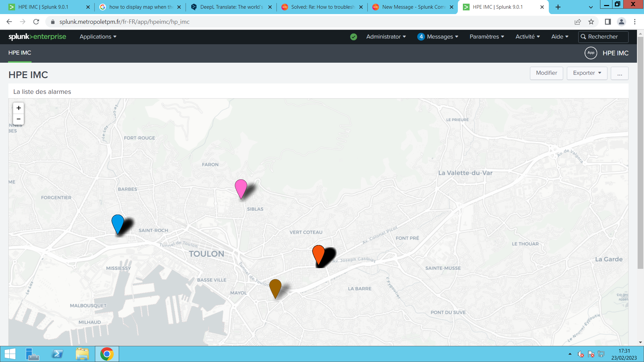Share this page via browser share icon

click(578, 22)
